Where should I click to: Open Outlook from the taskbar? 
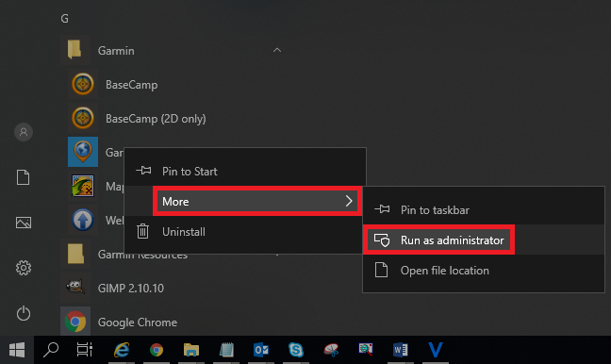(261, 350)
